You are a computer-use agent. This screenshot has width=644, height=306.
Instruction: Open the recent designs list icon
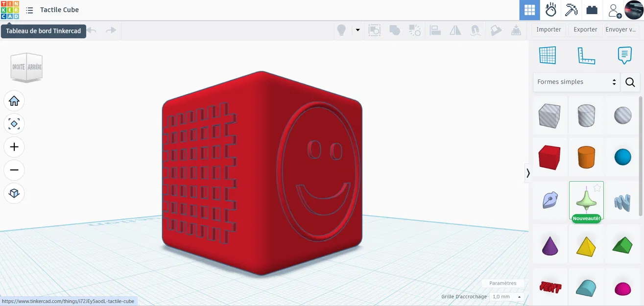[29, 10]
